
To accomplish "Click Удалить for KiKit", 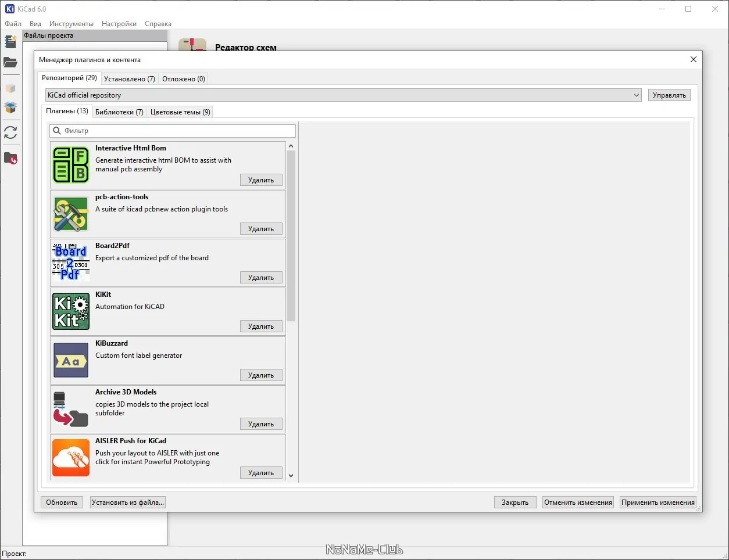I will coord(261,326).
